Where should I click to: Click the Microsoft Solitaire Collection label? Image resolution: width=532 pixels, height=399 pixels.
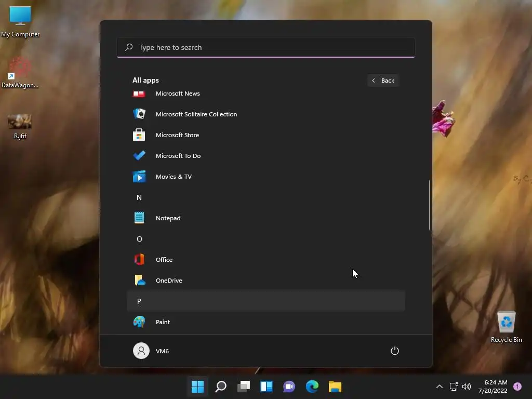pos(196,114)
